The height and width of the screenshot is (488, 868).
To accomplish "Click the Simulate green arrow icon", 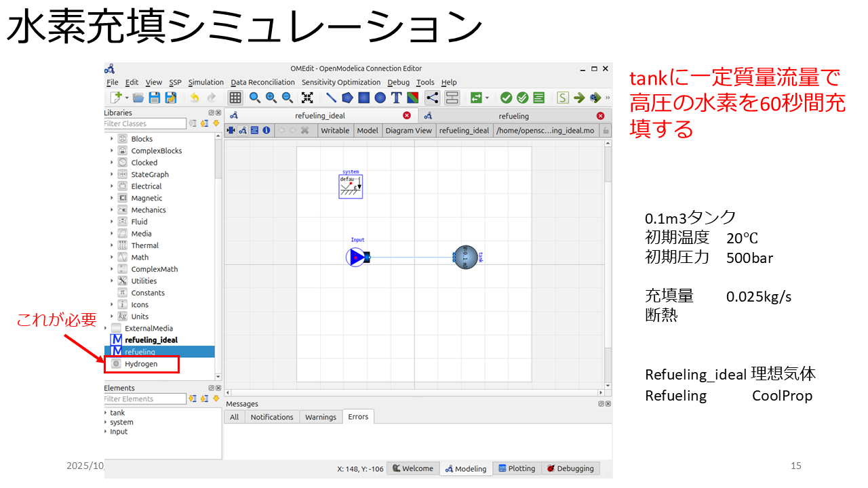I will click(x=579, y=98).
